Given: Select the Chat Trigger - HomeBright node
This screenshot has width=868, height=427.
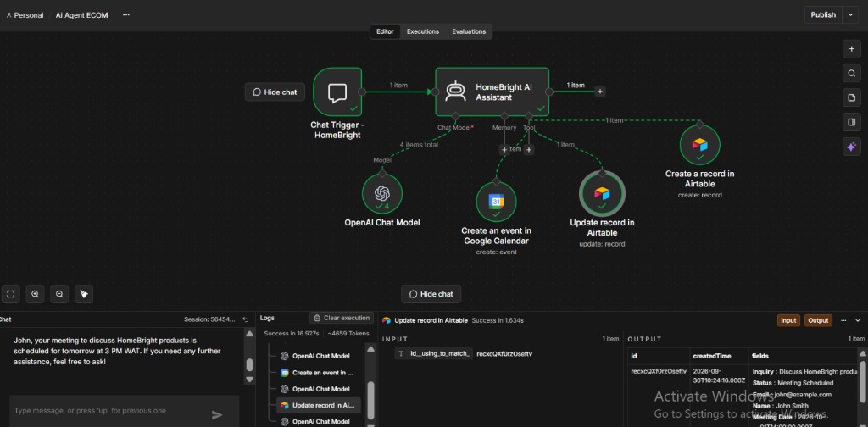Looking at the screenshot, I should pyautogui.click(x=337, y=91).
